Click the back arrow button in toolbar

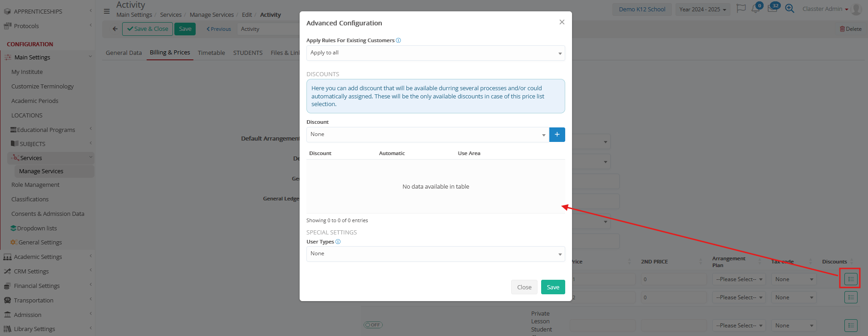[x=115, y=29]
